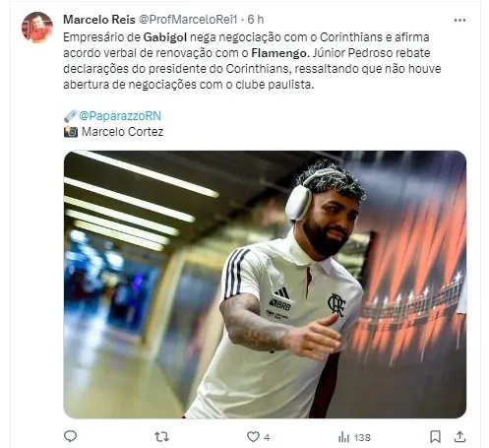Click the 138 views count
The width and height of the screenshot is (489, 448).
(362, 437)
